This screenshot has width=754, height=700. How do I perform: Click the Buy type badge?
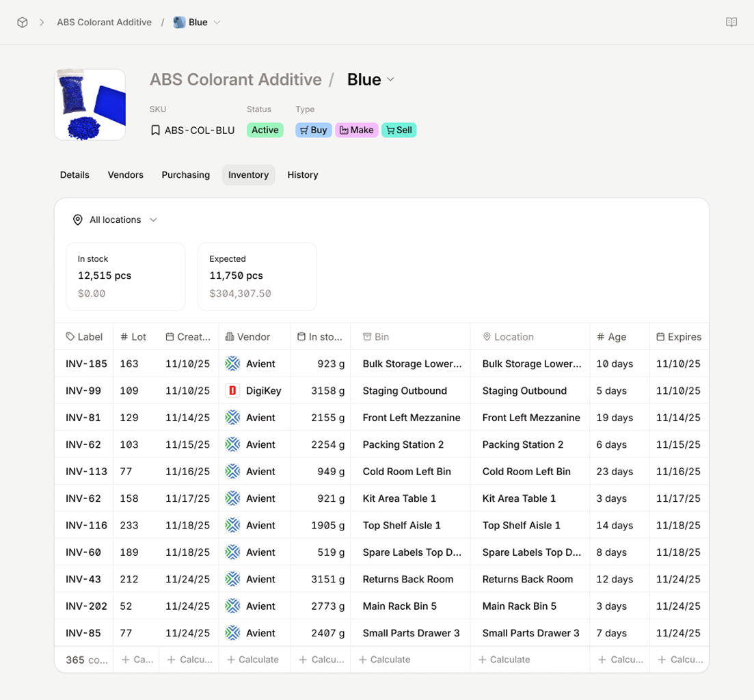click(x=314, y=131)
